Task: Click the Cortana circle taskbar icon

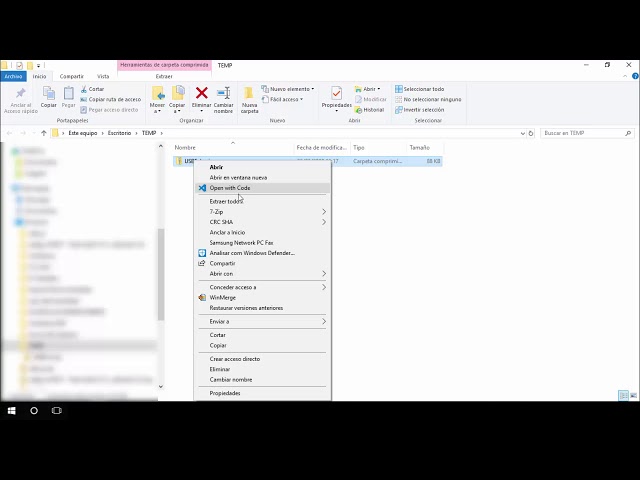Action: pyautogui.click(x=34, y=411)
